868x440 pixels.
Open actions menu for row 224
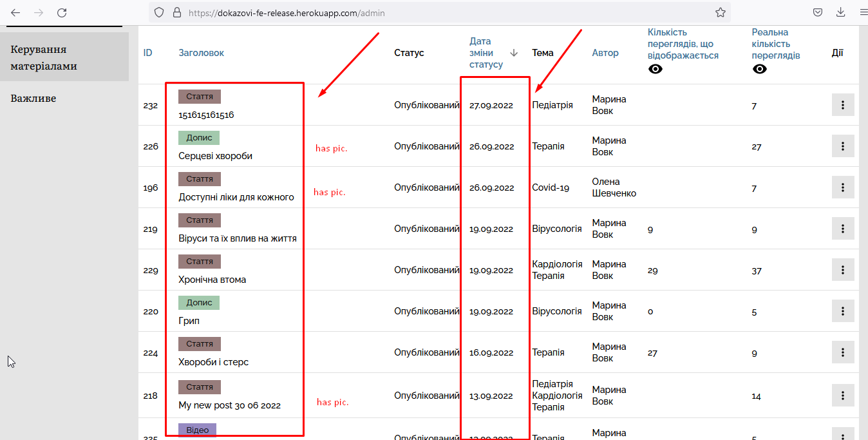(x=843, y=352)
